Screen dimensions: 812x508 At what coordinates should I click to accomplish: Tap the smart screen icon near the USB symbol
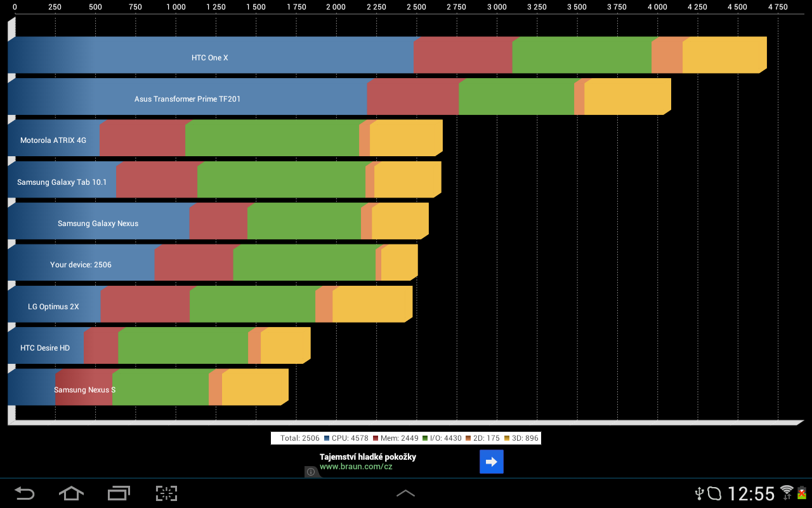click(x=714, y=493)
